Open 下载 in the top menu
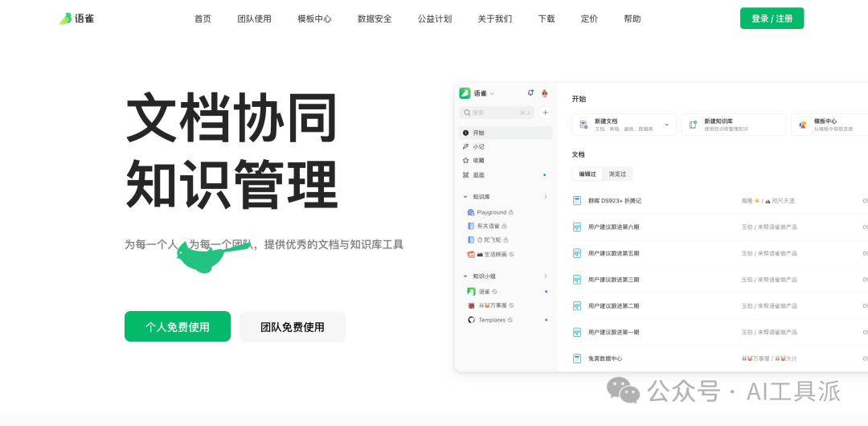The image size is (868, 426). (547, 18)
